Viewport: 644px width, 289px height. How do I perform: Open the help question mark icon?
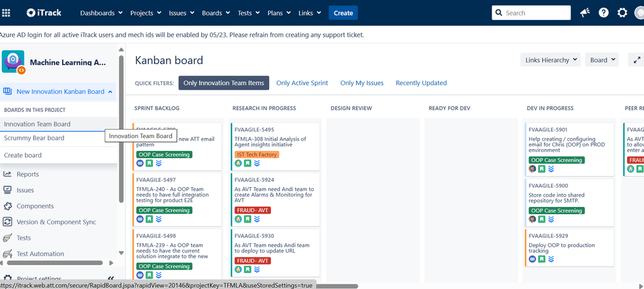coord(603,13)
